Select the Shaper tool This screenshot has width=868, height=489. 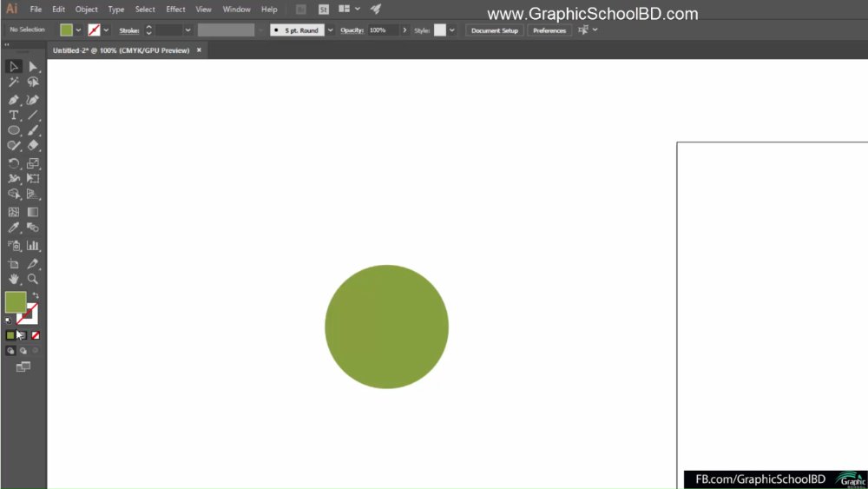(14, 146)
